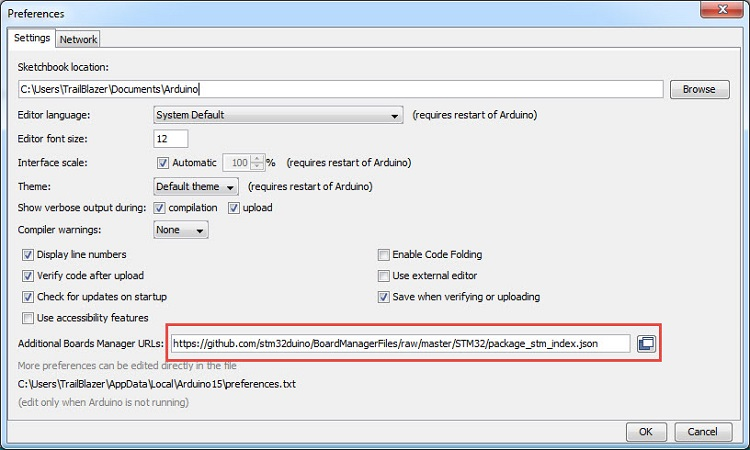
Task: Click the '(edit only when Arduino is not running)' note
Action: click(103, 402)
